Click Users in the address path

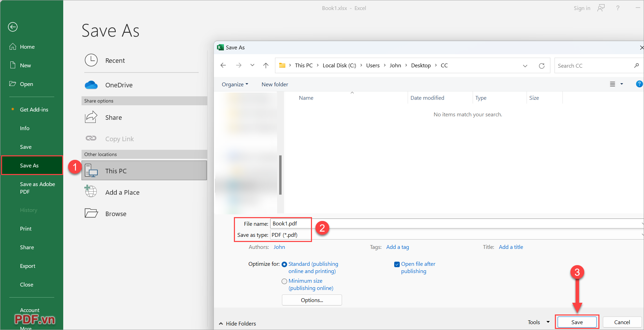(x=373, y=65)
